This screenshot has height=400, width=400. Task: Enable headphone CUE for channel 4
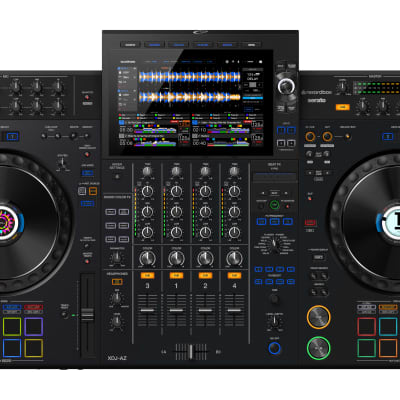[x=234, y=276]
